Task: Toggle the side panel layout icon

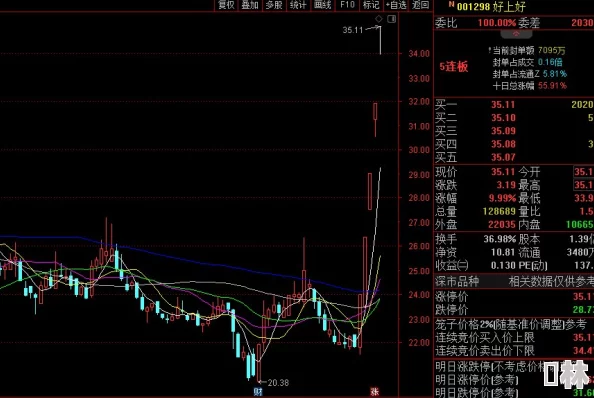Action: [x=392, y=19]
